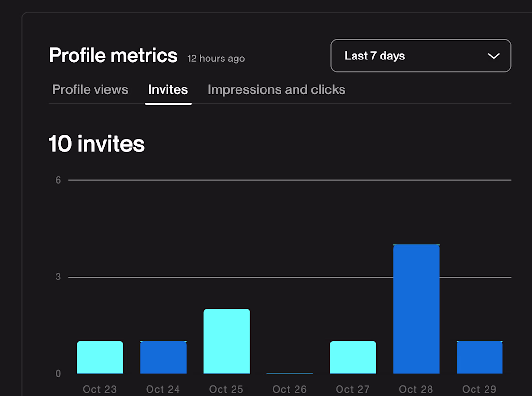
Task: Open the Last 7 days dropdown
Action: tap(420, 56)
